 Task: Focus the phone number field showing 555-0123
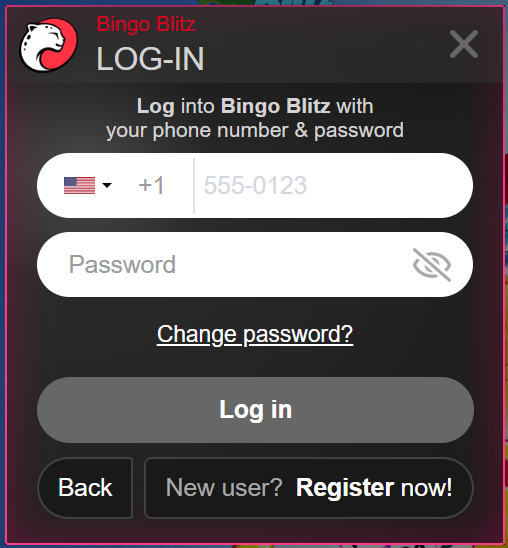click(332, 185)
